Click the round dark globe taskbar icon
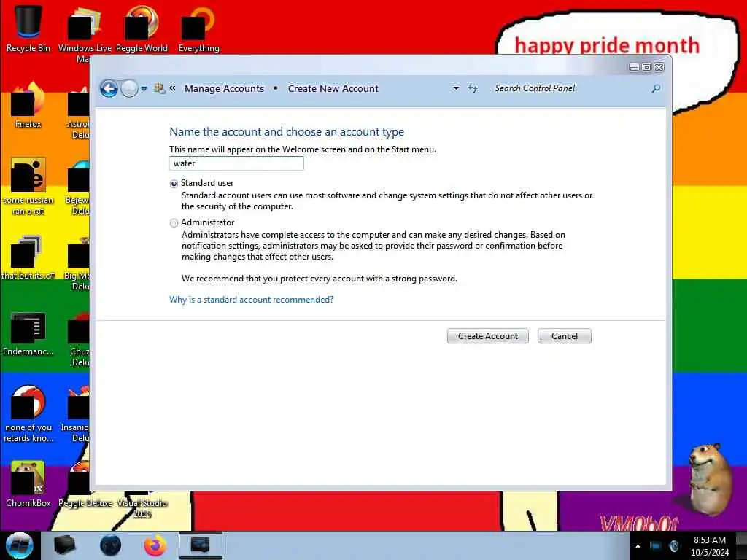 (110, 545)
